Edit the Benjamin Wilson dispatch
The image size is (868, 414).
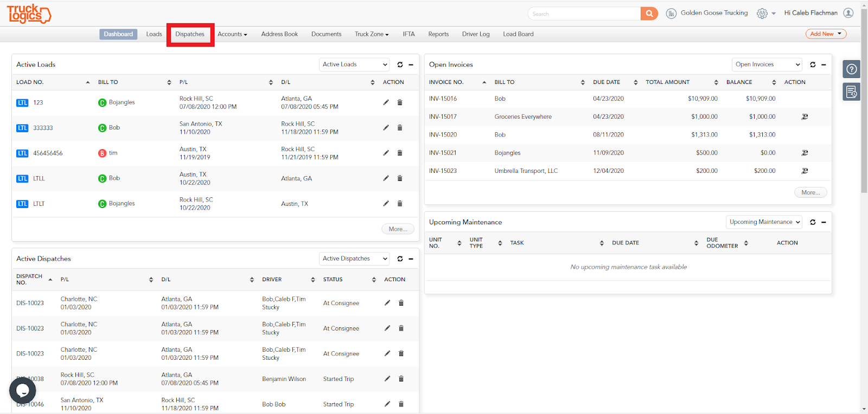point(387,379)
